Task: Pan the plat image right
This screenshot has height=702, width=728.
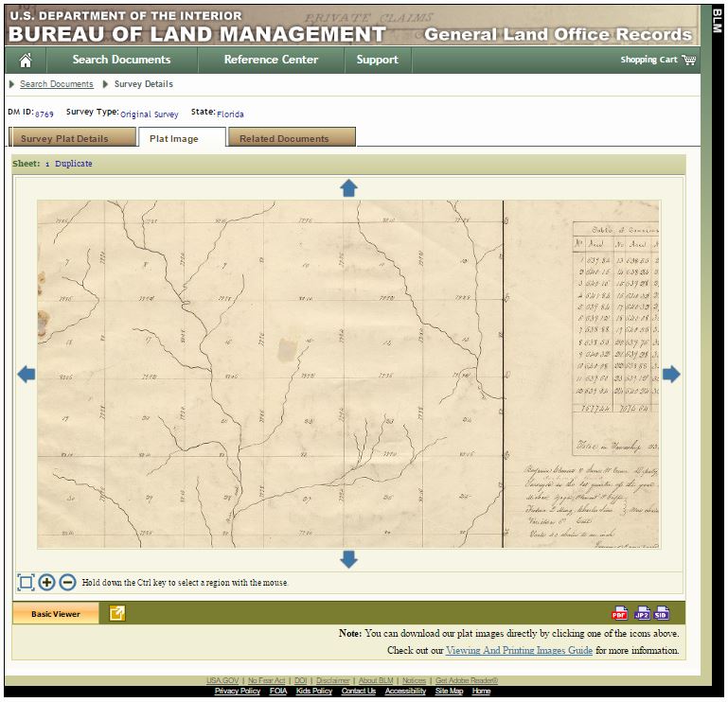Action: coord(671,374)
